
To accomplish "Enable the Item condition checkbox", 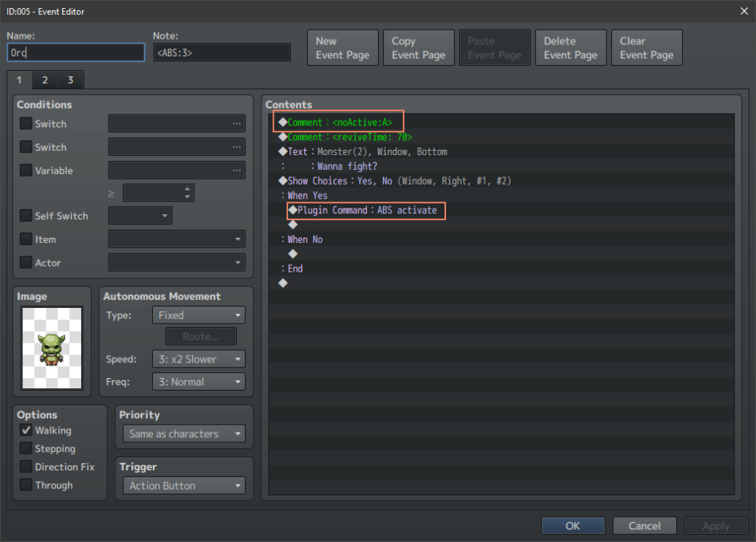I will pos(26,239).
